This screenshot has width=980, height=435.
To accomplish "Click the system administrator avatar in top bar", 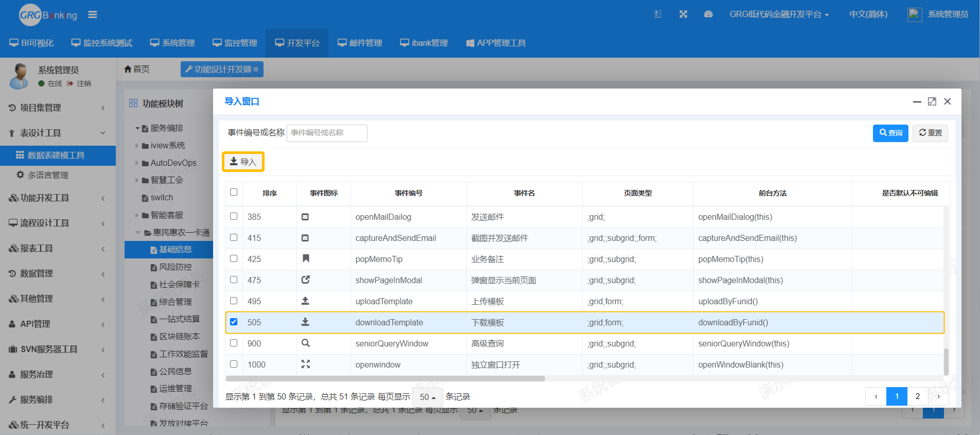I will pos(914,14).
